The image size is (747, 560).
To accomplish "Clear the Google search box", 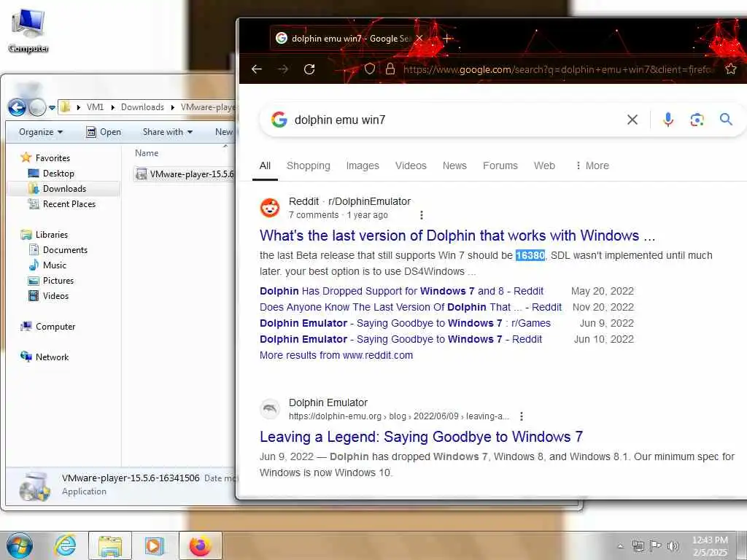I will [x=632, y=120].
